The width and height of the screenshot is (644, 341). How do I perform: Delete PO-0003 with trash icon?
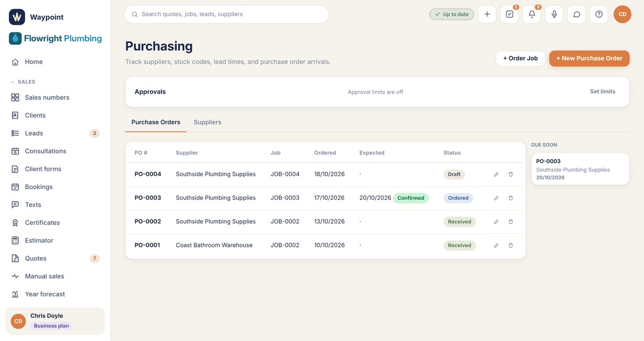[511, 198]
